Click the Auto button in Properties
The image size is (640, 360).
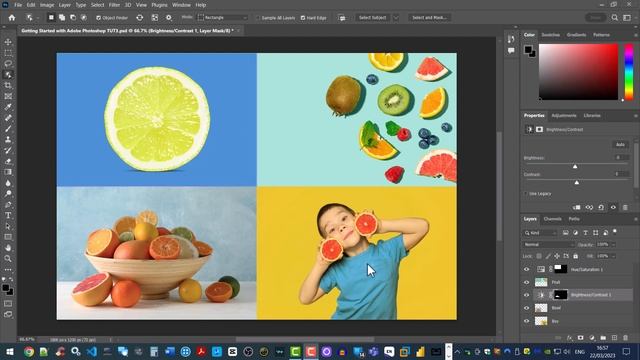620,144
